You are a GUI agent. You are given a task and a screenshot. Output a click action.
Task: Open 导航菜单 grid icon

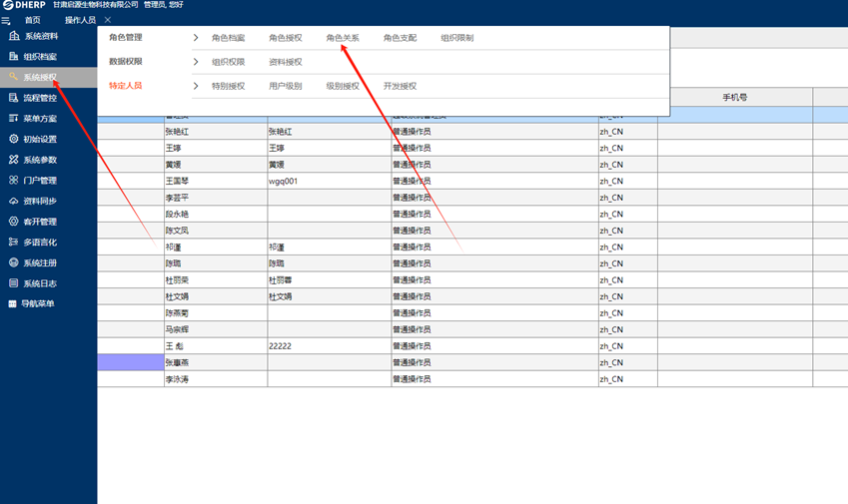(12, 303)
